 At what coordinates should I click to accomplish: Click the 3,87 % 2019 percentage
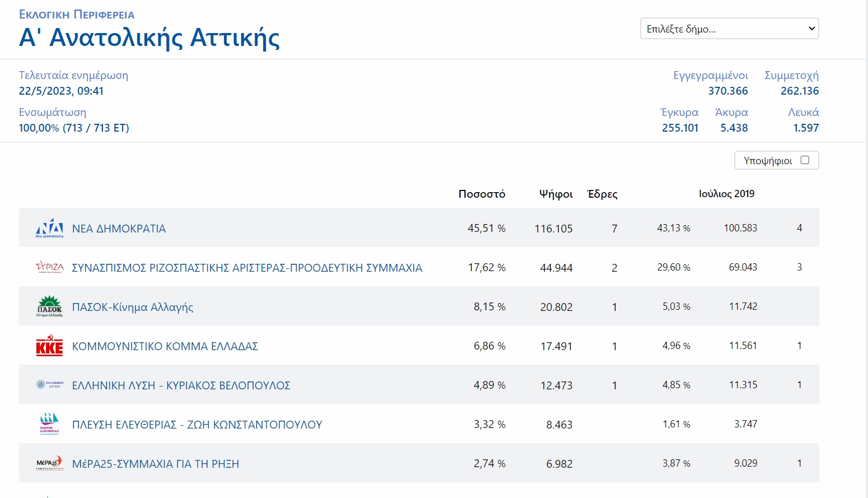[677, 463]
